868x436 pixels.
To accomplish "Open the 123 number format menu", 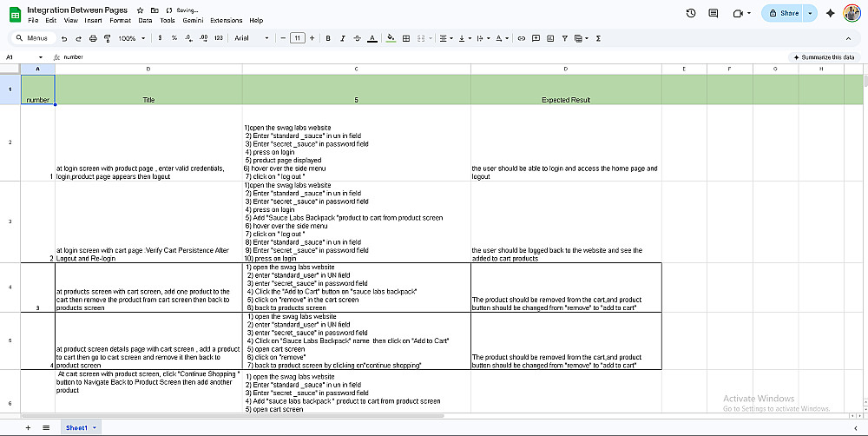I will [219, 38].
